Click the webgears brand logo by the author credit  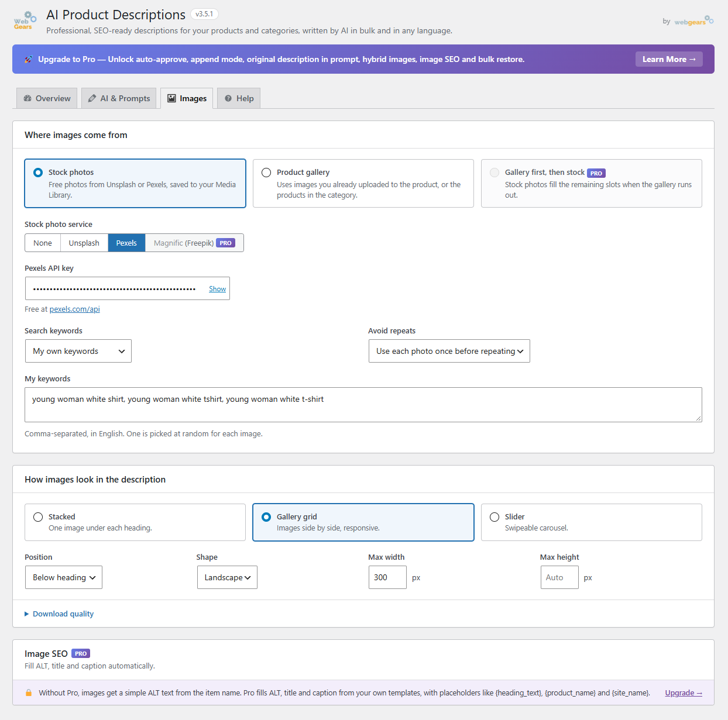click(x=694, y=21)
